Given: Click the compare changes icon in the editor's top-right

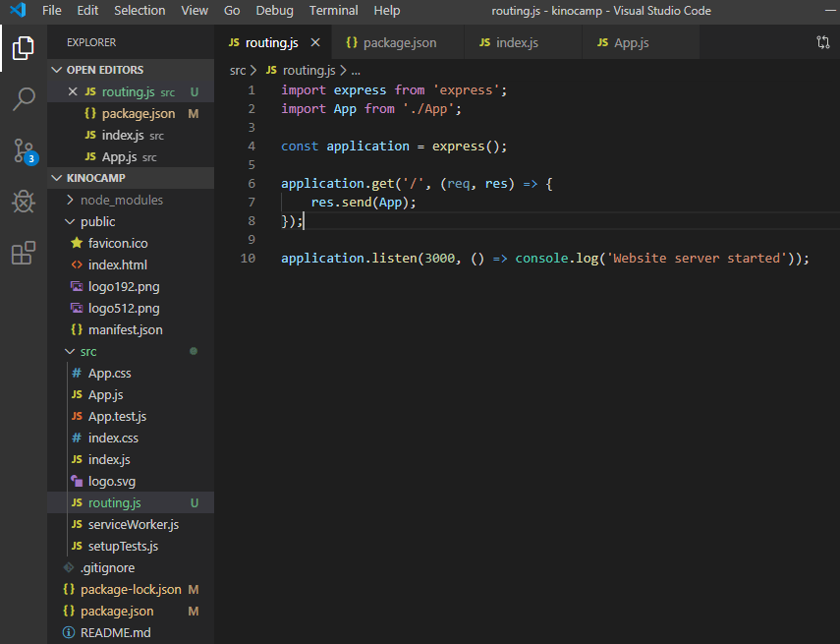Looking at the screenshot, I should click(x=822, y=43).
